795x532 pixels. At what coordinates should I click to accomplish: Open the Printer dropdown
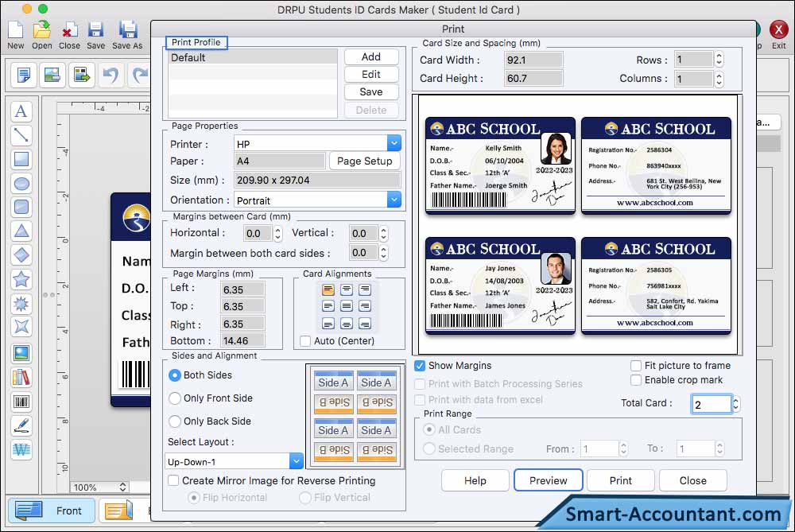click(394, 143)
